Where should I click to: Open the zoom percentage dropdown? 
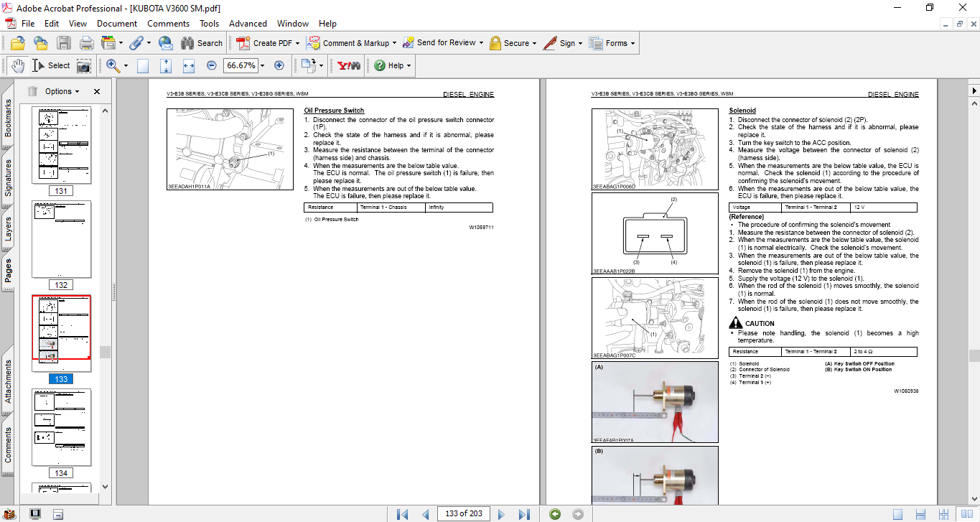point(262,65)
